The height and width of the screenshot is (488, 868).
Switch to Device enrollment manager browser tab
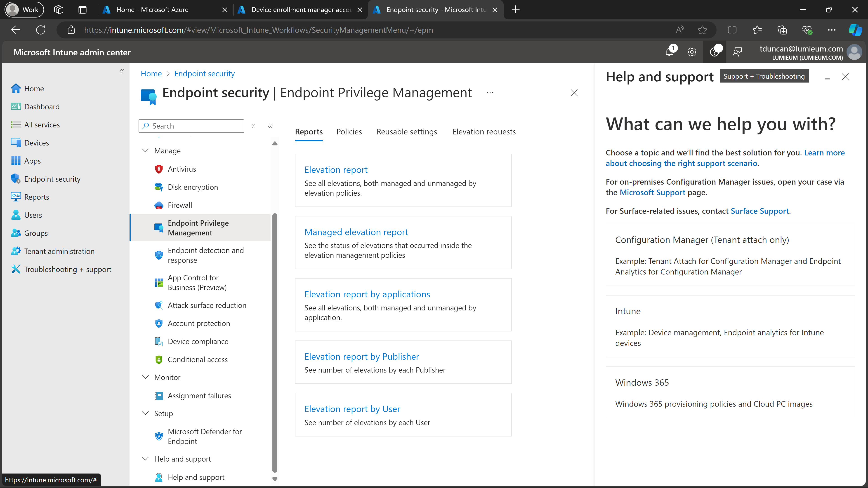point(300,9)
